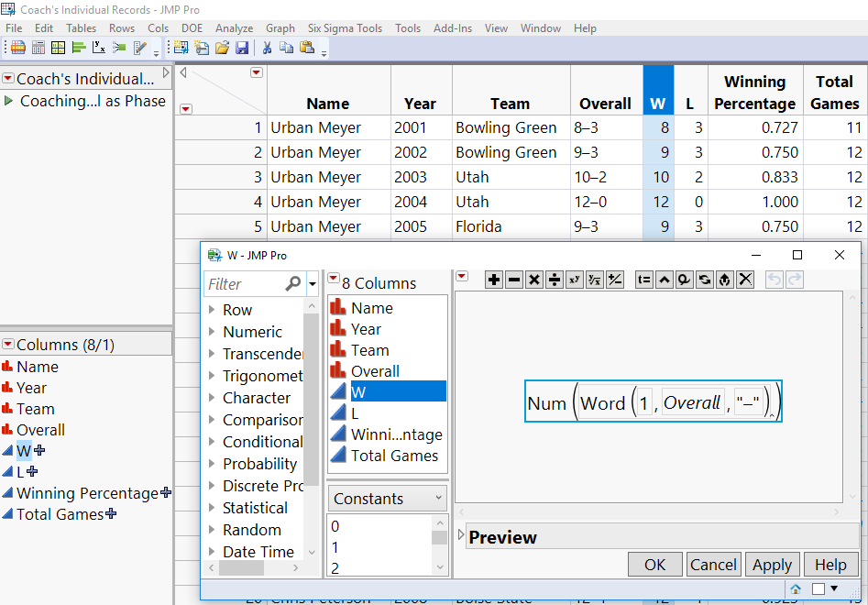Toggle the checkbox in bottom status bar
The width and height of the screenshot is (868, 605).
[819, 588]
